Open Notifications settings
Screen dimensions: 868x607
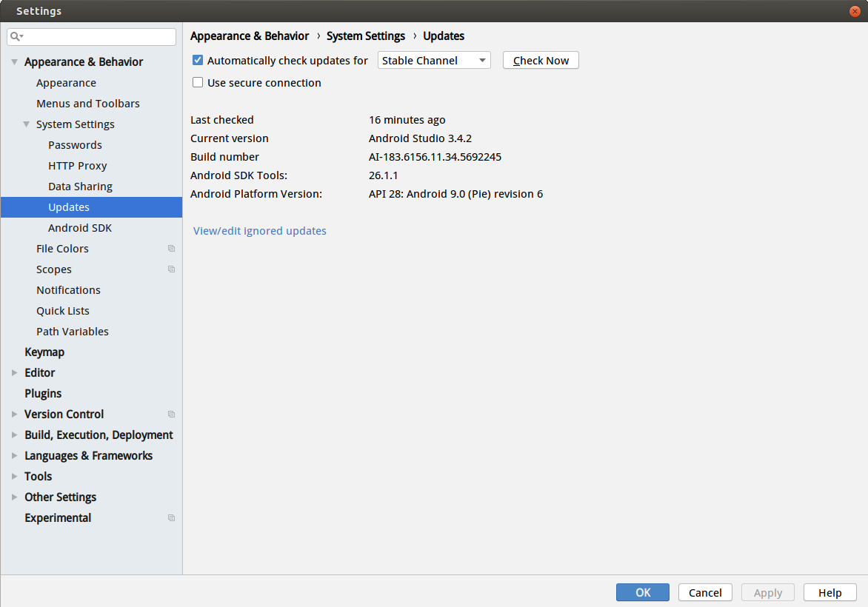coord(69,290)
